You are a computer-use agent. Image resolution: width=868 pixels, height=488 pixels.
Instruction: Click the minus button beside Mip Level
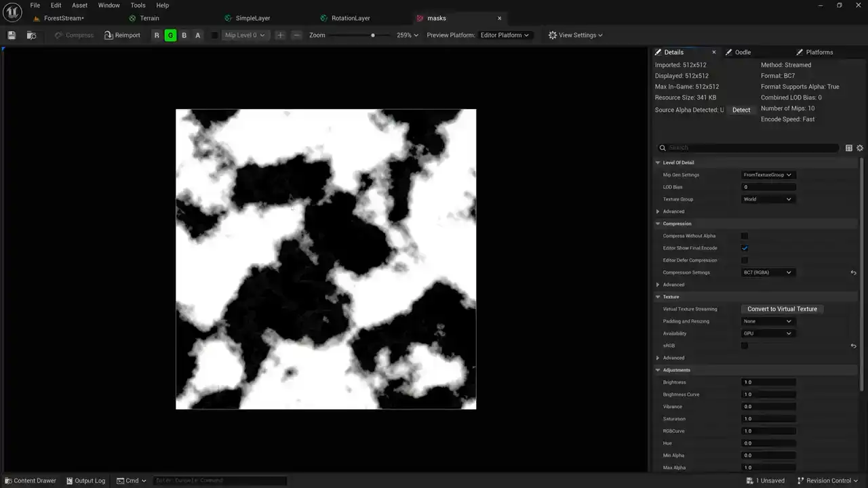[296, 35]
